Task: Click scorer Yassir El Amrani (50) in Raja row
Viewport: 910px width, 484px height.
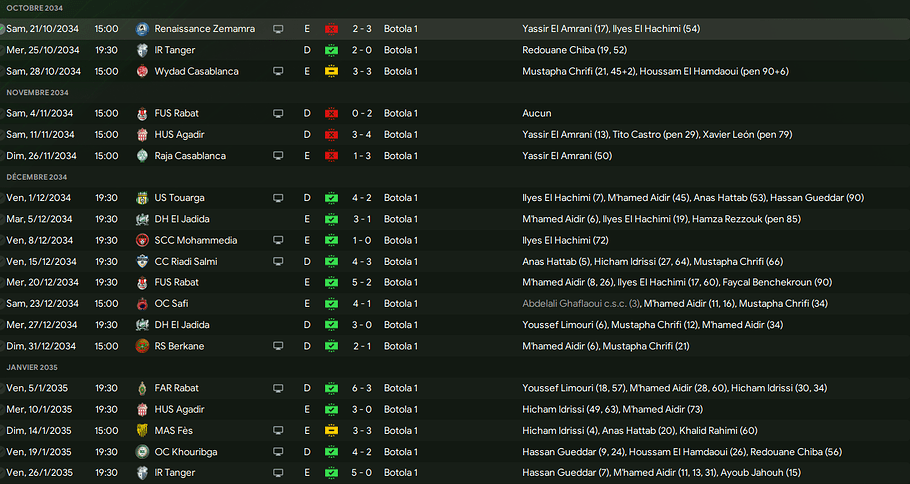Action: [x=568, y=156]
